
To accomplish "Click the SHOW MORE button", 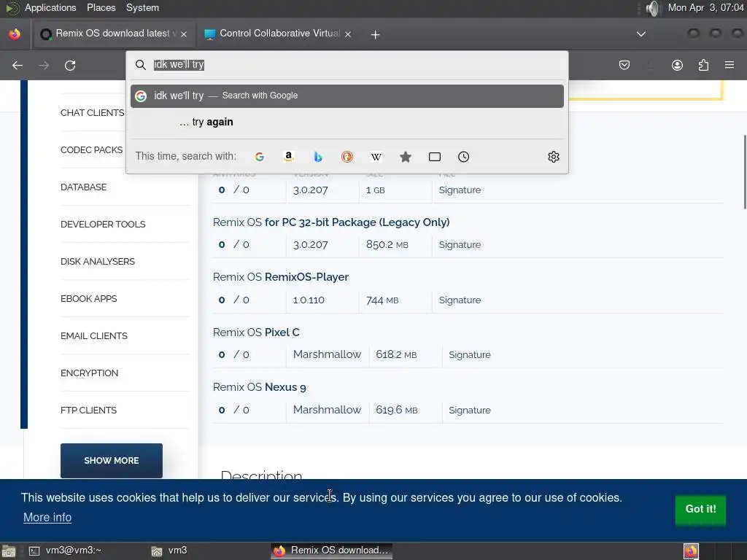I will (x=112, y=461).
